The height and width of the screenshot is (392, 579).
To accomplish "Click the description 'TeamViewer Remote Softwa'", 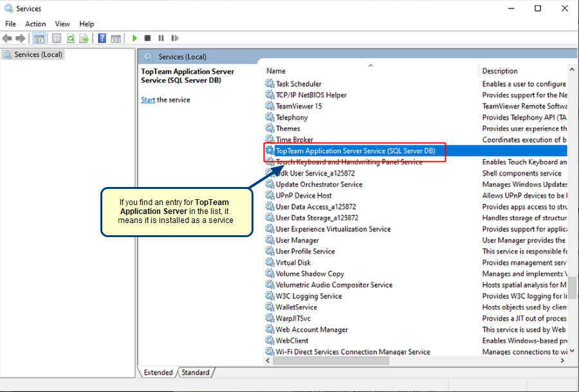I will pyautogui.click(x=524, y=106).
